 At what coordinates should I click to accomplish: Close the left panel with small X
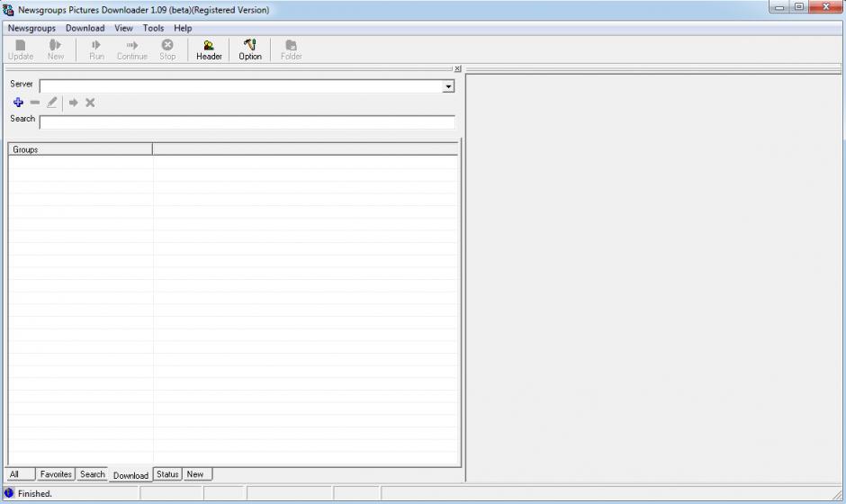(x=457, y=68)
